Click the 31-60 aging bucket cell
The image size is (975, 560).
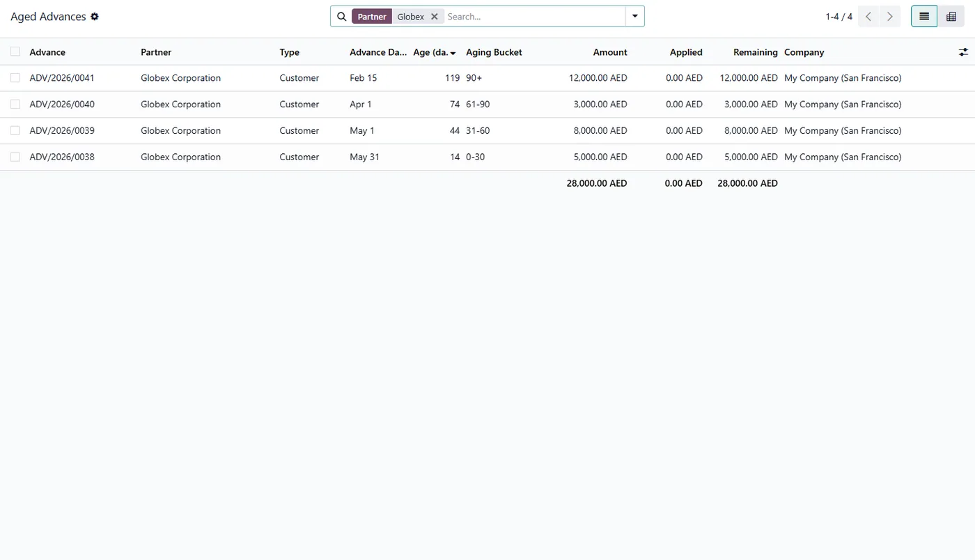point(478,130)
